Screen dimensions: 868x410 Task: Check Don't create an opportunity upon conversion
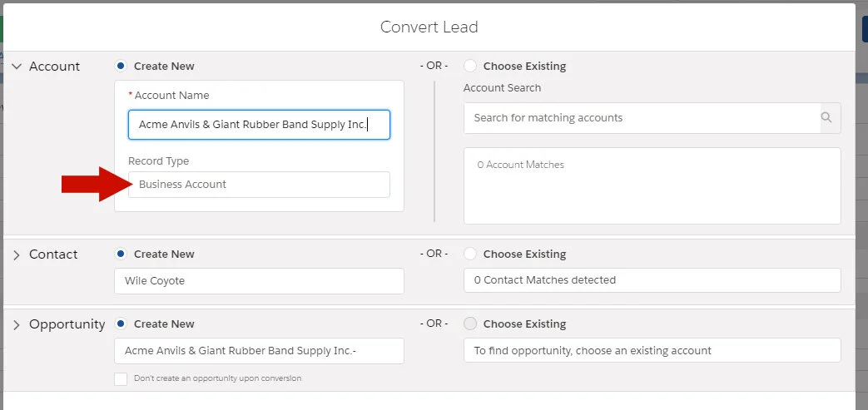point(122,378)
